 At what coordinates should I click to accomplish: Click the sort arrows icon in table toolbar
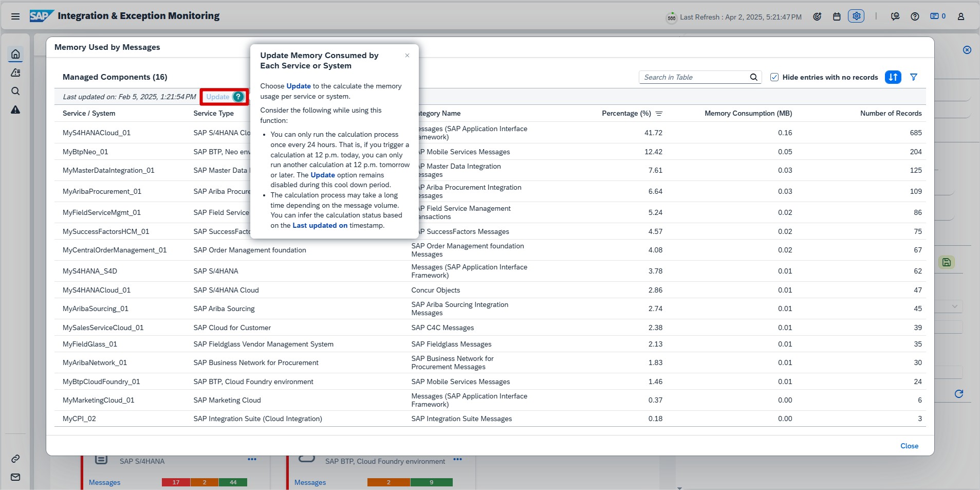[893, 77]
